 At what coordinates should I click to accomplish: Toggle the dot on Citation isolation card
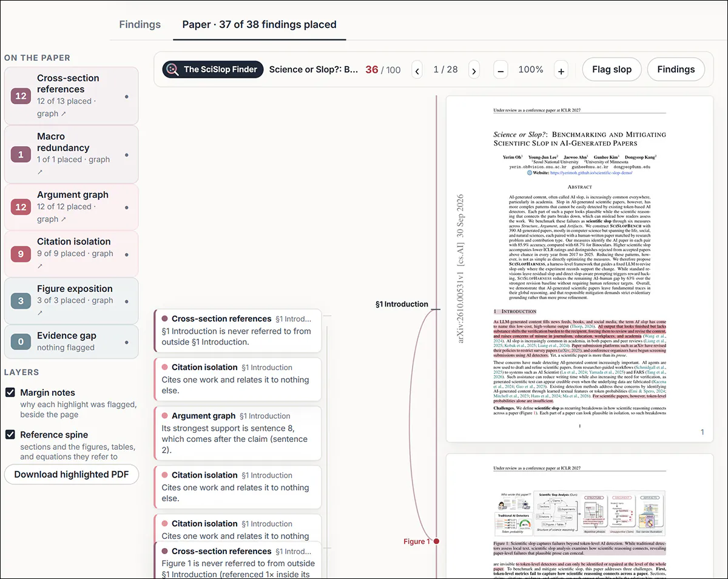tap(126, 254)
